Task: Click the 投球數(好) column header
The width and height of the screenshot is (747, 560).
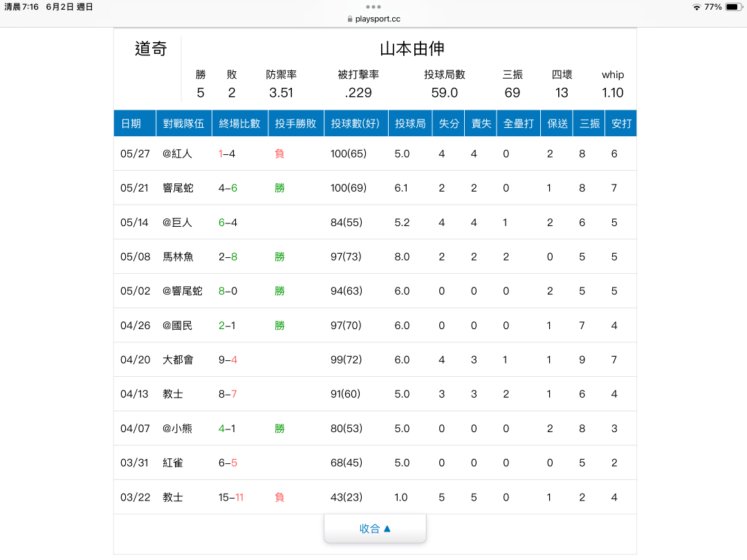Action: 356,124
